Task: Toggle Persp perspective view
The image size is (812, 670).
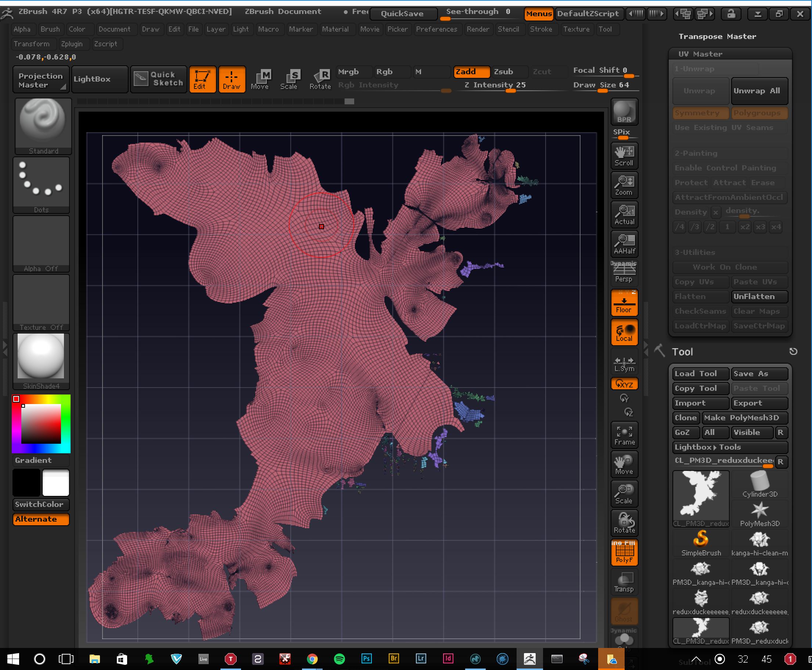Action: coord(624,273)
